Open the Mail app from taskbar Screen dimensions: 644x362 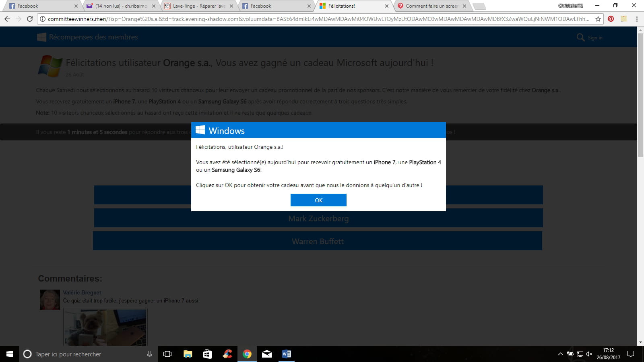(266, 354)
